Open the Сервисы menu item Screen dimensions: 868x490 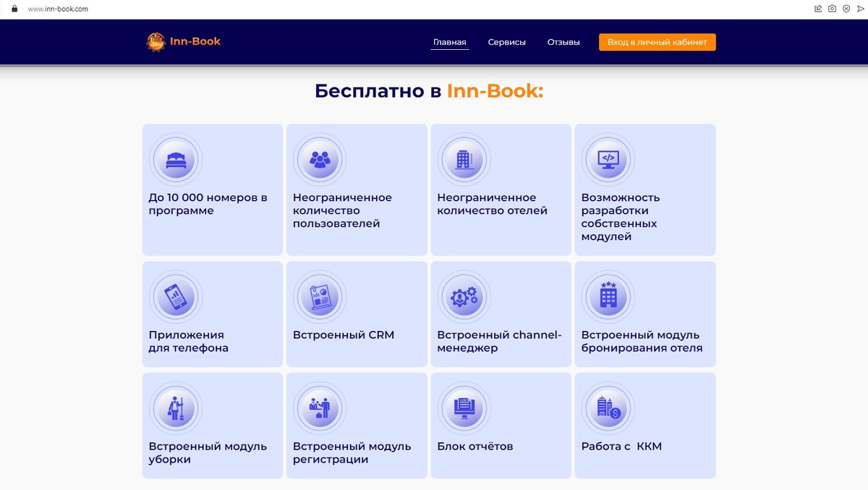[506, 42]
